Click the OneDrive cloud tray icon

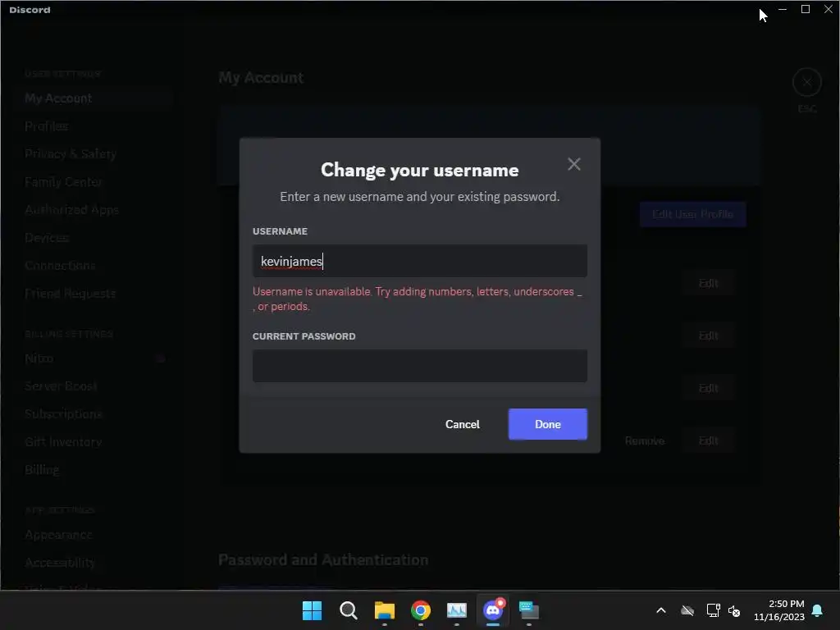[687, 610]
